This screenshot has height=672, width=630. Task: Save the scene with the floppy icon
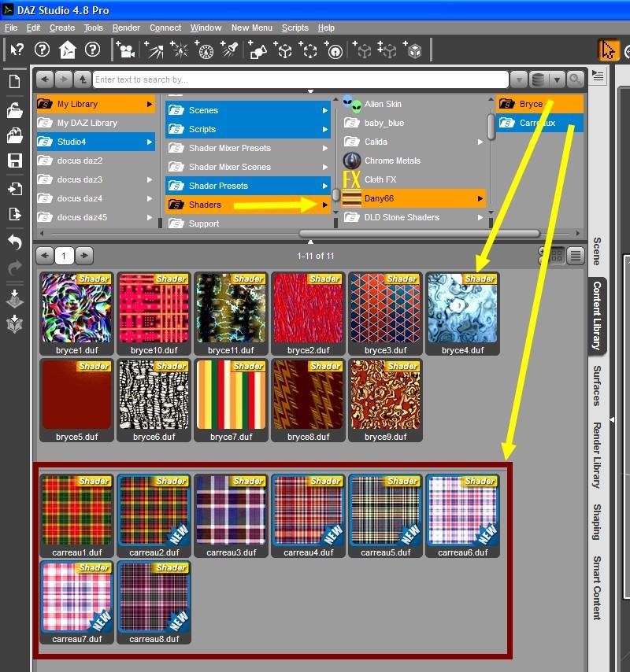(15, 161)
